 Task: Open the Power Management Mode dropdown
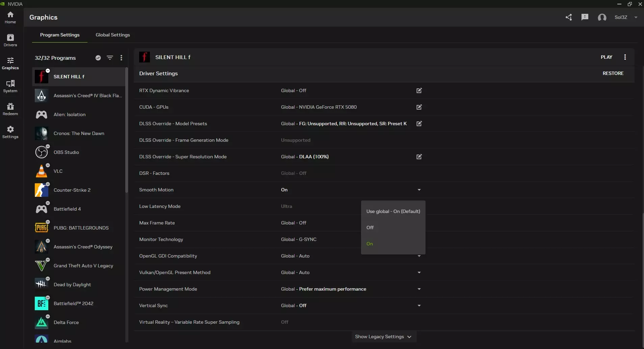pos(419,289)
